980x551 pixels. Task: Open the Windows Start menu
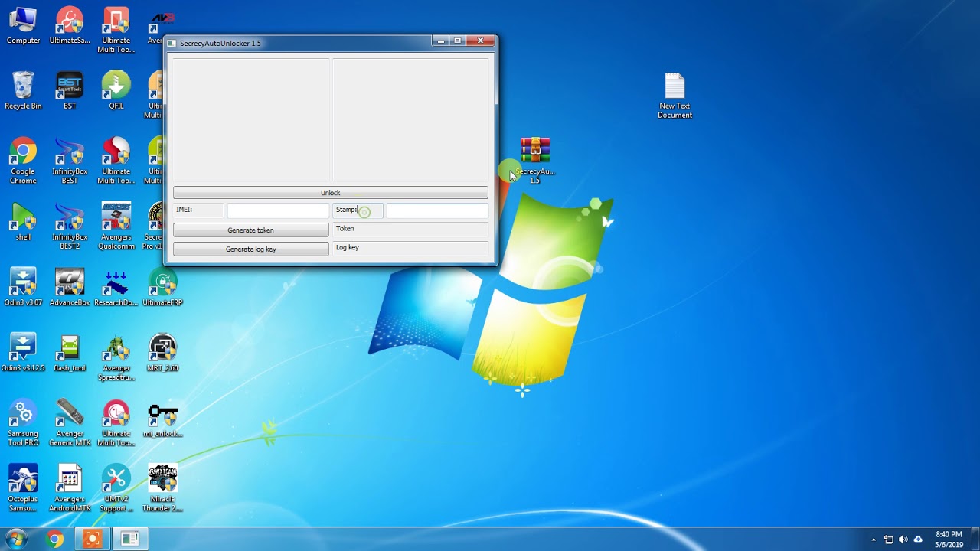pyautogui.click(x=16, y=539)
